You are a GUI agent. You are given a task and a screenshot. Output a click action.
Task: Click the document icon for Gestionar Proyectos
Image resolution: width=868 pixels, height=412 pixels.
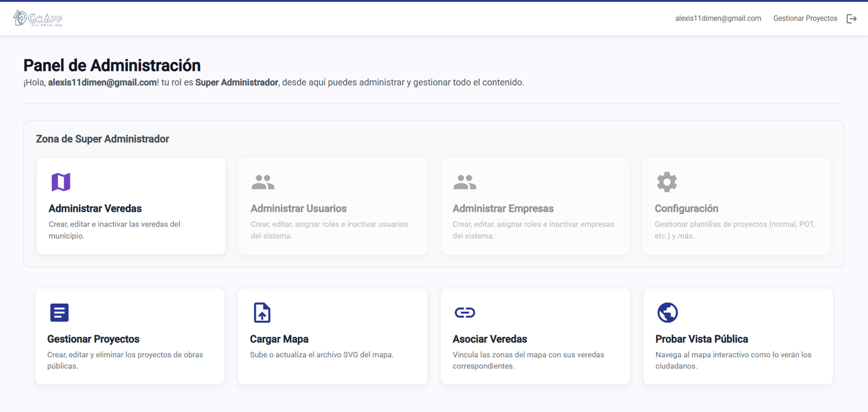tap(59, 313)
